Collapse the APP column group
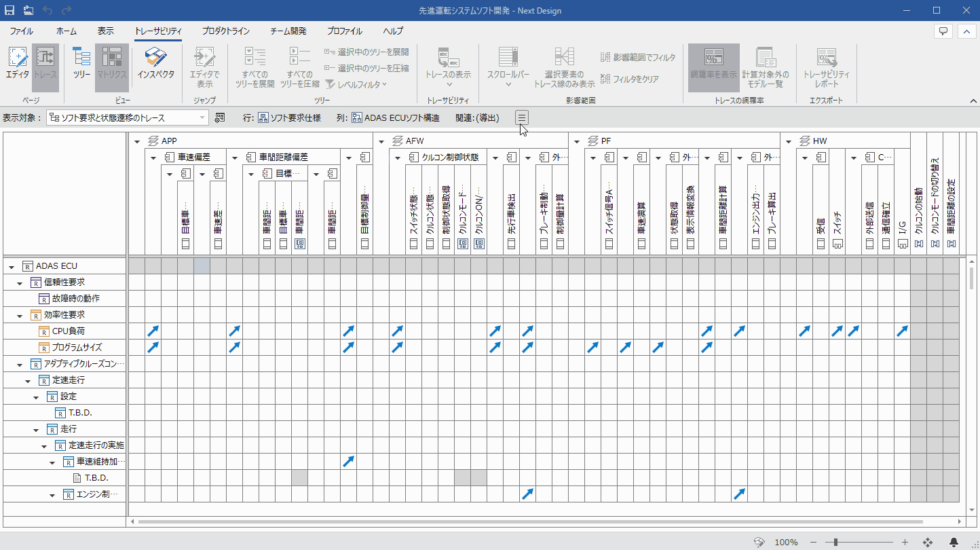The image size is (980, 550). coord(137,141)
